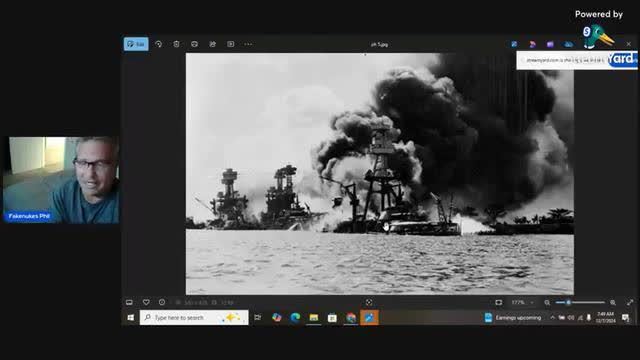The width and height of the screenshot is (640, 360).
Task: Click the scan icon centered below the photo
Action: 369,302
